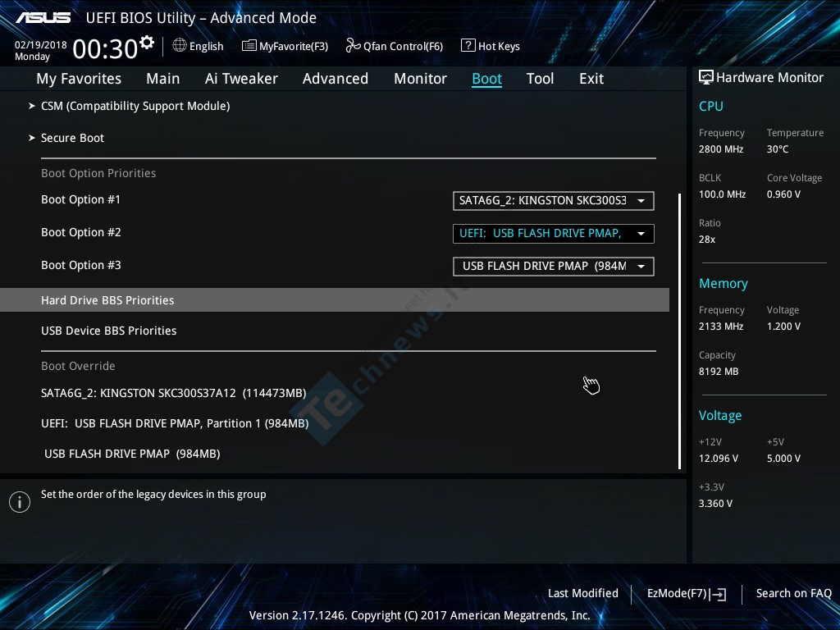Click the BCLK 100.0 MHz value

pos(722,194)
